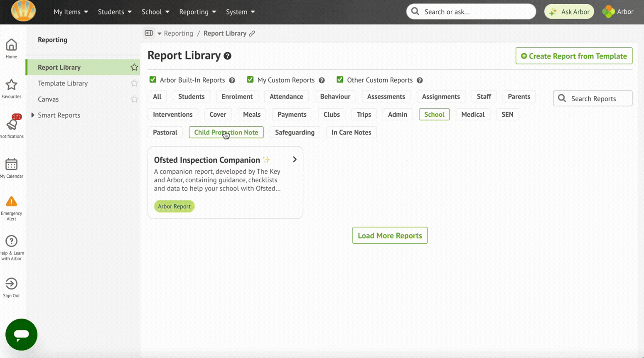Disable Other Custom Reports checkbox
The height and width of the screenshot is (358, 644).
[x=340, y=80]
